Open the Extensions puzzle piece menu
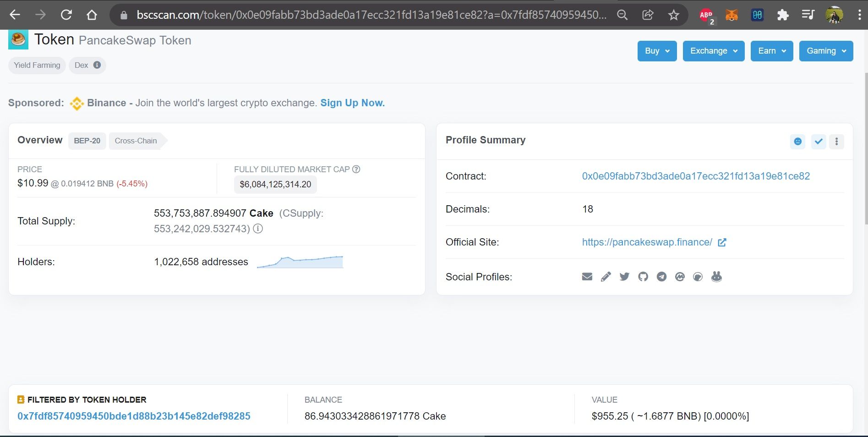The height and width of the screenshot is (437, 868). point(783,15)
